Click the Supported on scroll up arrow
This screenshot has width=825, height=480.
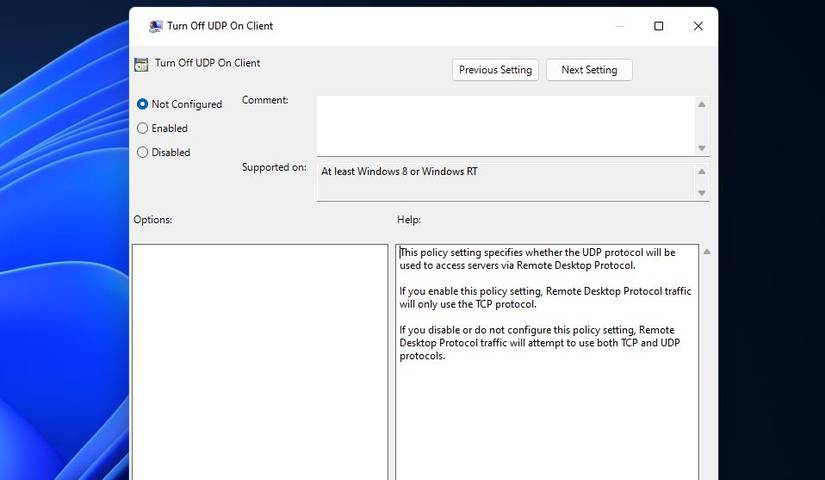coord(701,172)
